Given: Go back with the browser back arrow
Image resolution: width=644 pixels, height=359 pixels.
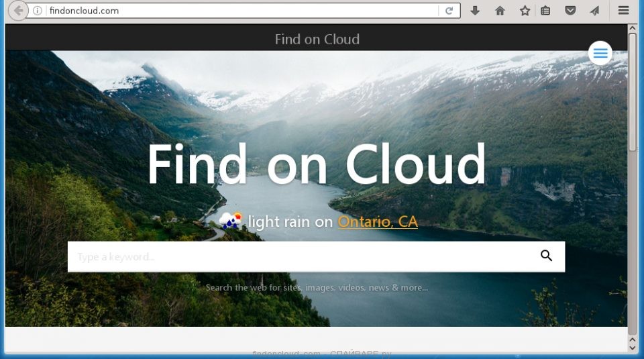Looking at the screenshot, I should point(18,11).
